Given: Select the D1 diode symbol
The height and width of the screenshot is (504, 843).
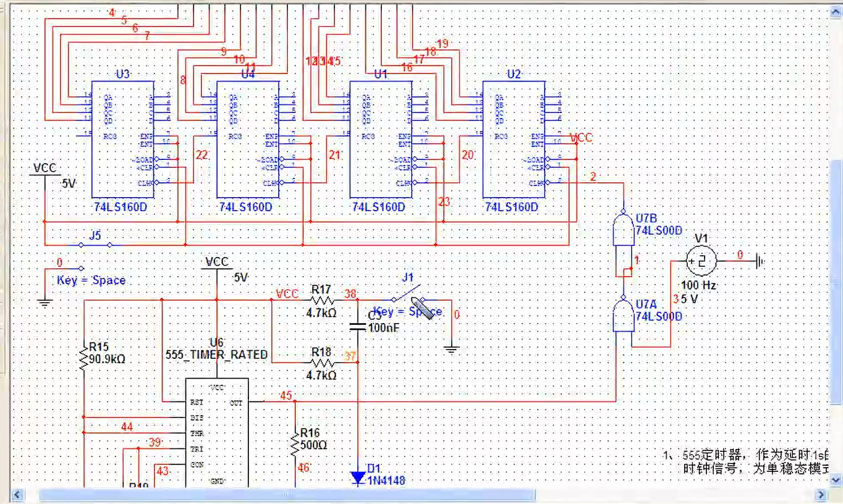Looking at the screenshot, I should click(358, 477).
